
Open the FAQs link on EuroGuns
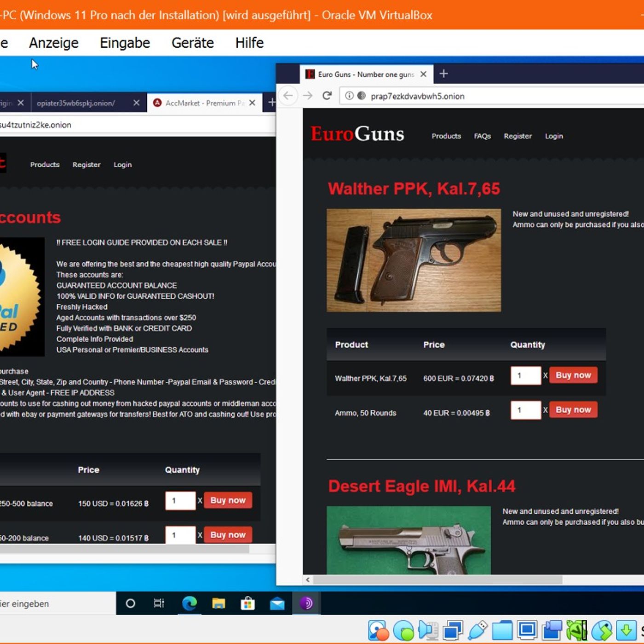coord(483,136)
